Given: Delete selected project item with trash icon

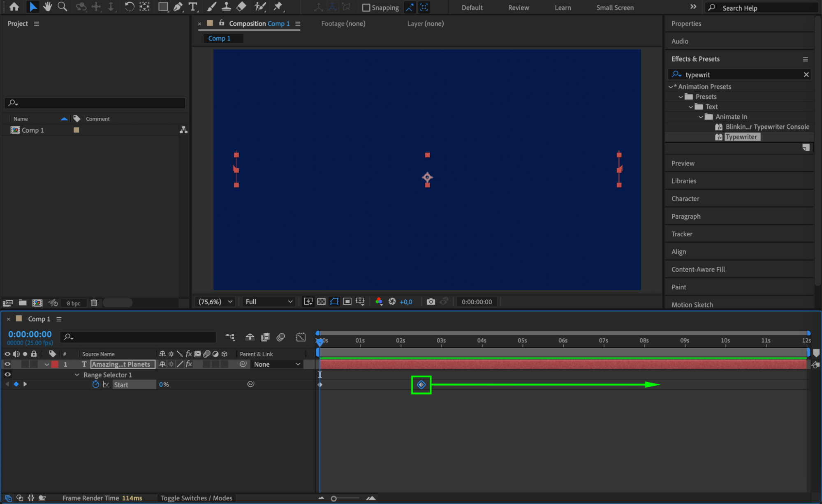Looking at the screenshot, I should click(x=94, y=303).
